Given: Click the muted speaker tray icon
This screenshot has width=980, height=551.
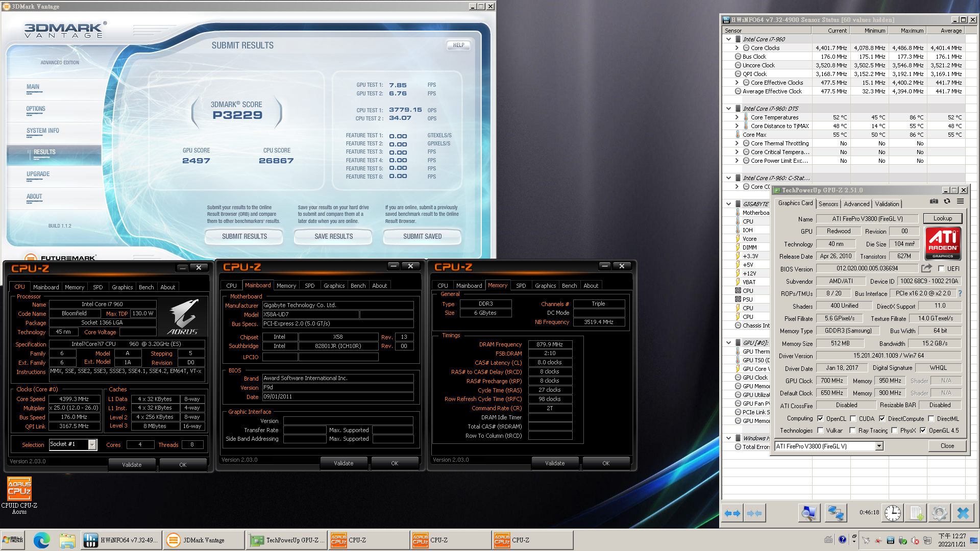Looking at the screenshot, I should pos(915,541).
